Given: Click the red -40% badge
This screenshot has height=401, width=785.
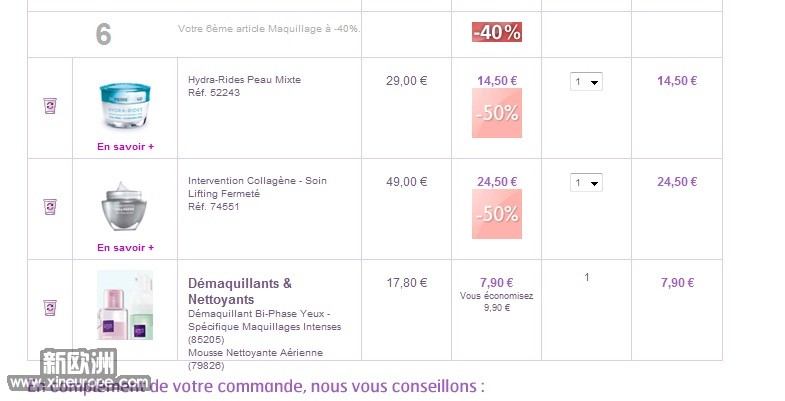Looking at the screenshot, I should (497, 32).
